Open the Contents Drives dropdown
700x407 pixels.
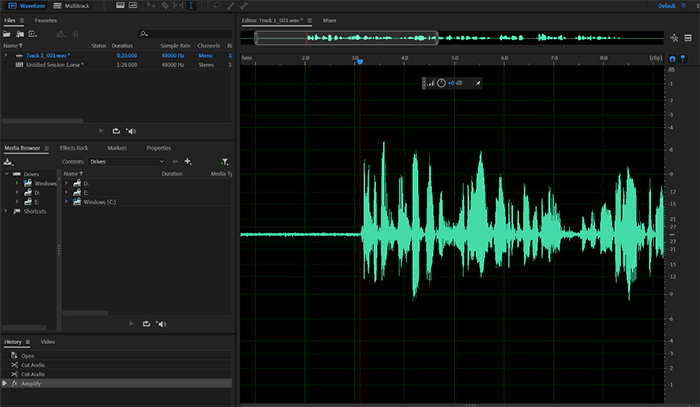pos(127,161)
